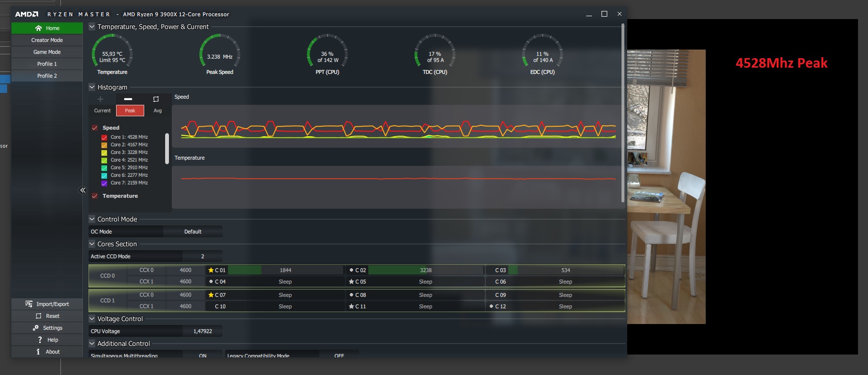Click the dot icon on core C 04
This screenshot has height=375, width=868.
pyautogui.click(x=211, y=282)
